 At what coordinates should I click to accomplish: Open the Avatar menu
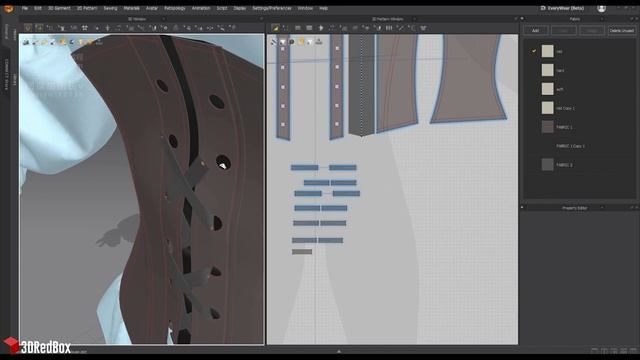[152, 8]
